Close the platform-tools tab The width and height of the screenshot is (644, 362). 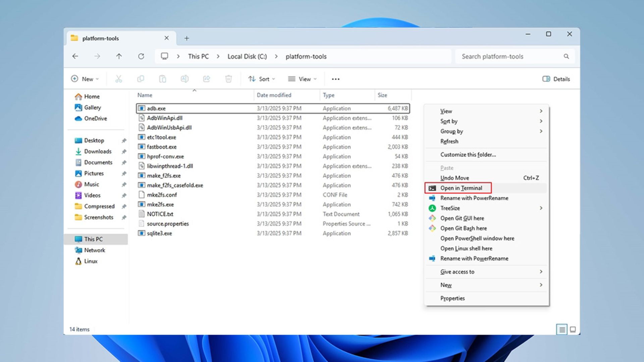pyautogui.click(x=166, y=38)
